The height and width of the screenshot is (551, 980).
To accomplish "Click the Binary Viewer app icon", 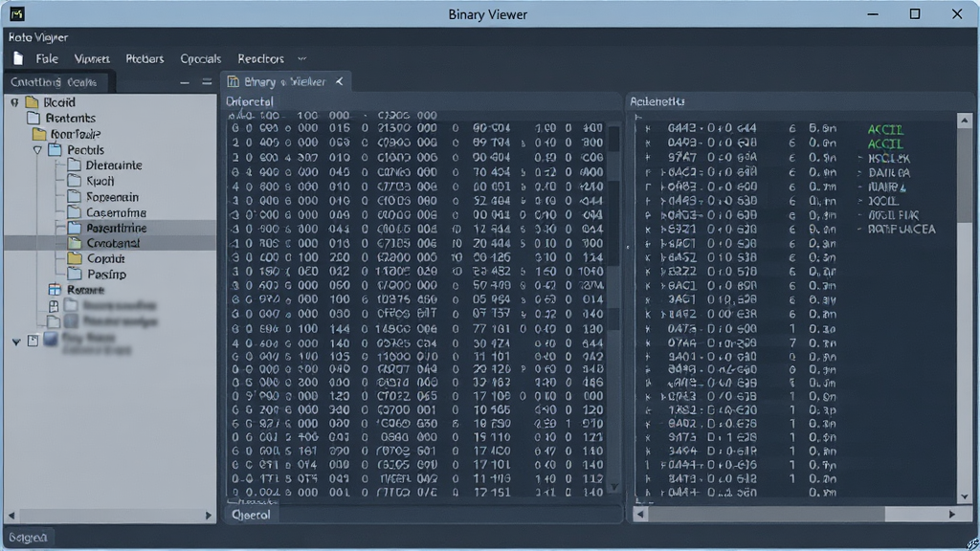I will coord(17,13).
